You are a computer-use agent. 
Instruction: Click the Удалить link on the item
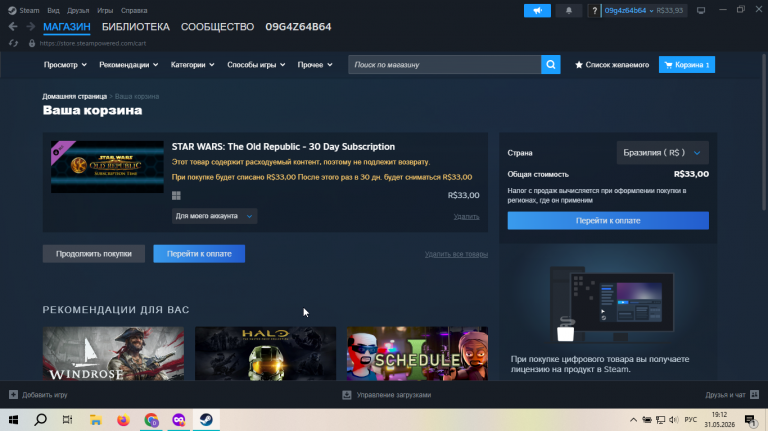(x=466, y=216)
